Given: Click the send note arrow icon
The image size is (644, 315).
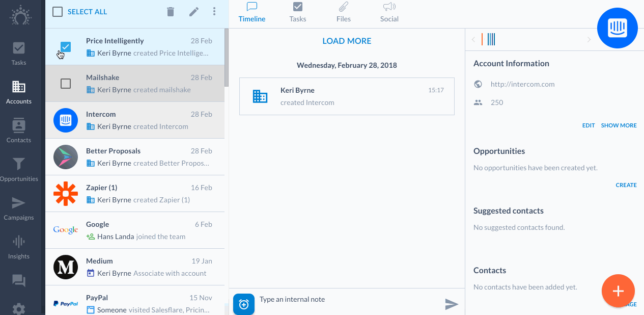Looking at the screenshot, I should tap(452, 304).
